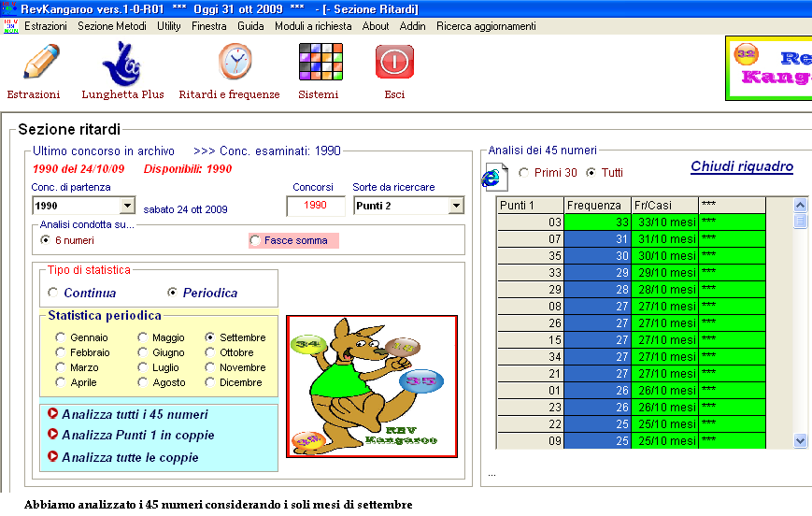Click Analizza tutti i 45 numeri

[x=135, y=414]
